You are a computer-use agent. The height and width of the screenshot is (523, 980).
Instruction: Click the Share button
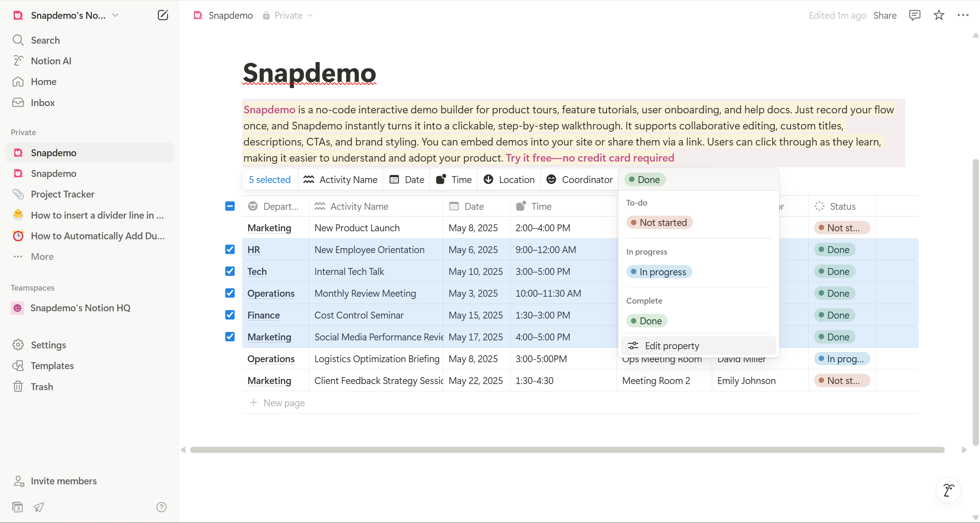[x=885, y=15]
